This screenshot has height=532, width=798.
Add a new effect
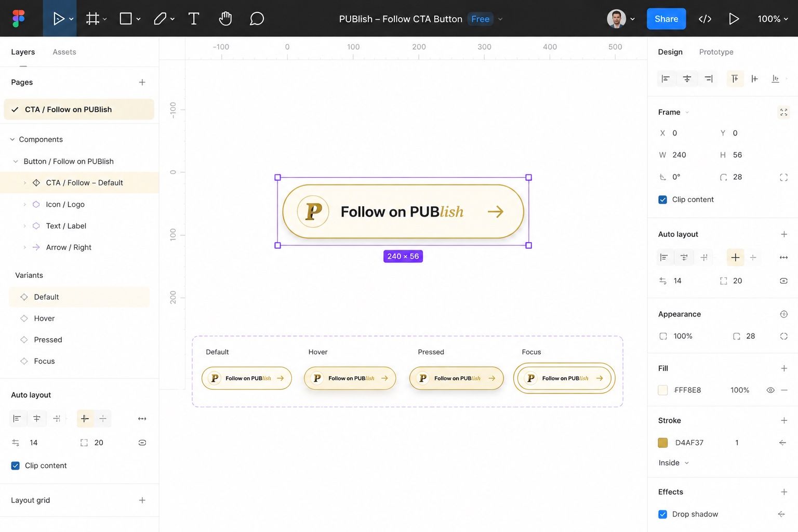coord(784,492)
